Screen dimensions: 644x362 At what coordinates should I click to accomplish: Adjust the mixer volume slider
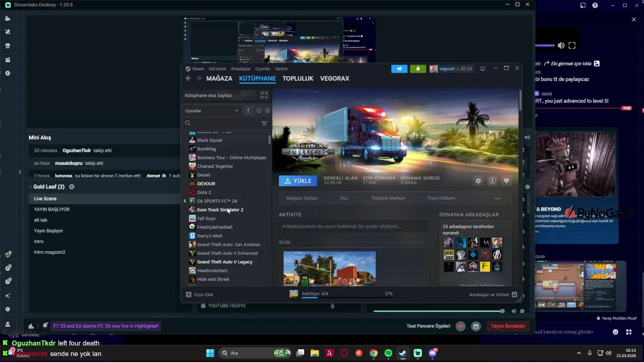(439, 311)
